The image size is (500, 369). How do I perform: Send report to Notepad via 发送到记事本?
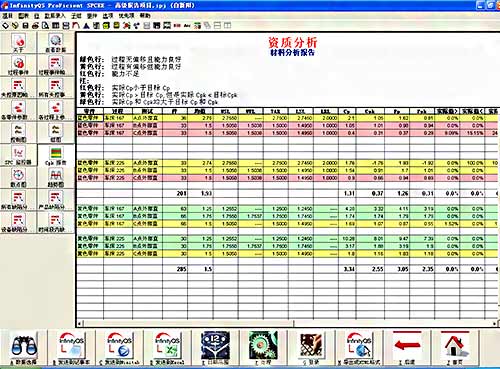(x=72, y=348)
